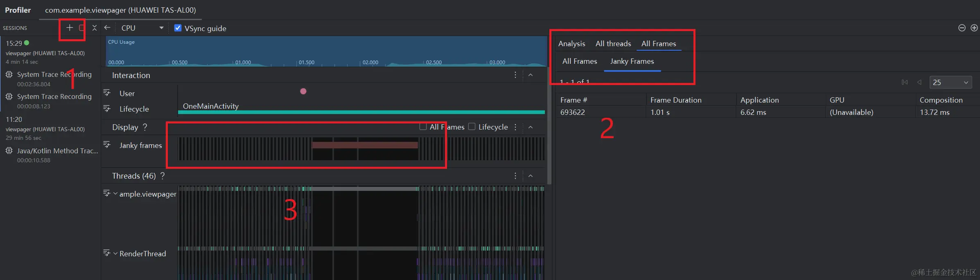This screenshot has width=980, height=280.
Task: Open System Trace Recording 00:00:08.123
Action: pos(51,101)
